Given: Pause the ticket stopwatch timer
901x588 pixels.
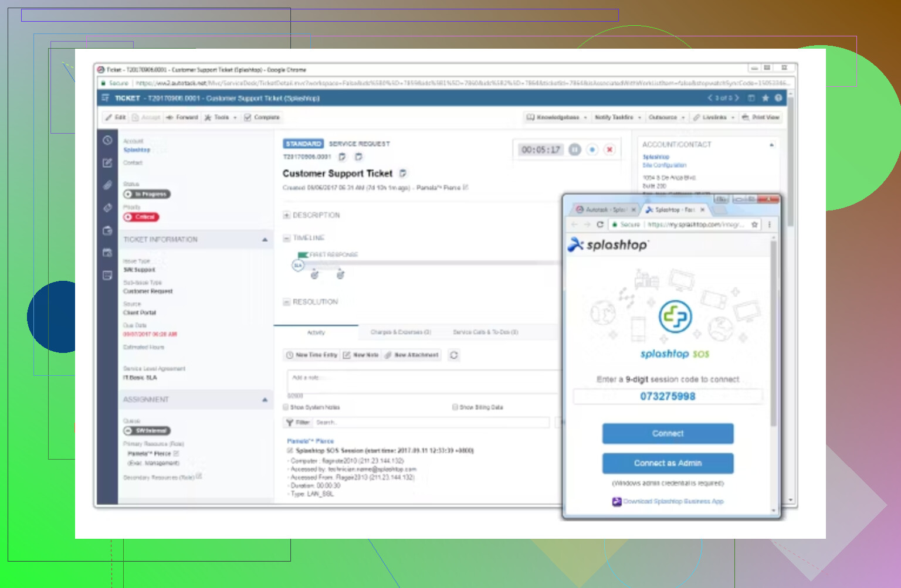Looking at the screenshot, I should point(575,149).
